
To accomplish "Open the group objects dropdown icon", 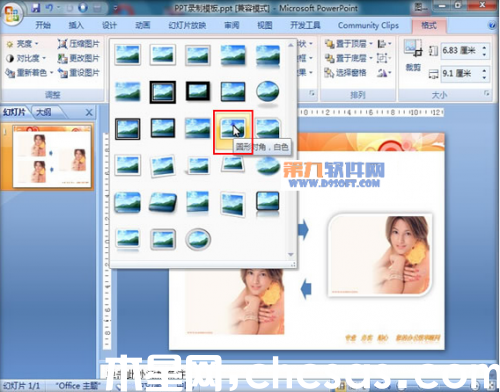I will click(x=384, y=58).
